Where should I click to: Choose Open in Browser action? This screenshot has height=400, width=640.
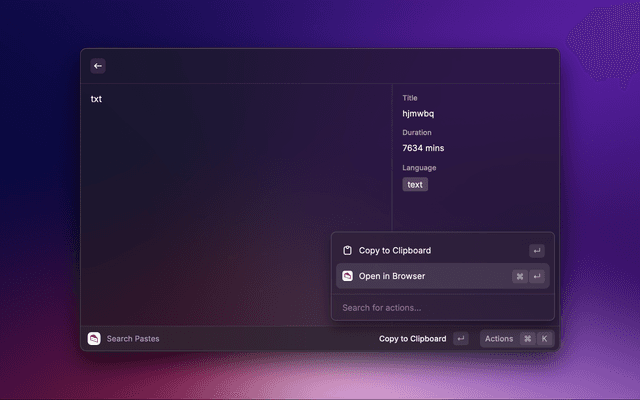pos(393,276)
